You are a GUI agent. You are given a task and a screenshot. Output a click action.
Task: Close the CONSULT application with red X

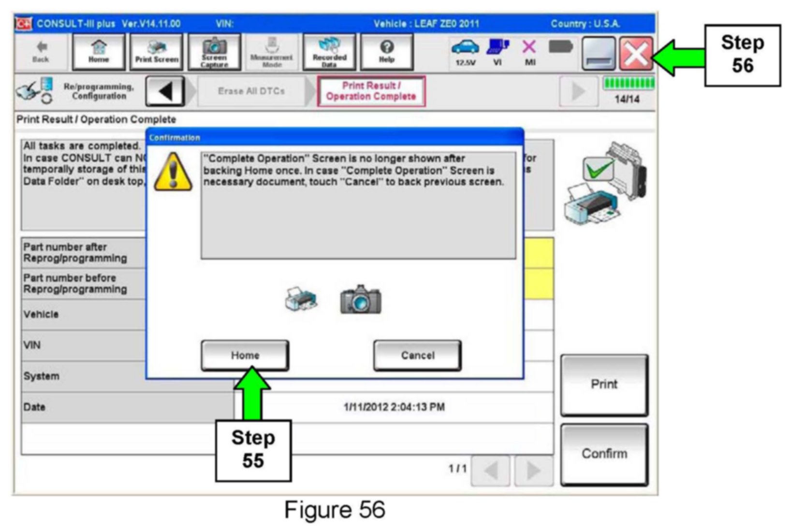click(636, 54)
